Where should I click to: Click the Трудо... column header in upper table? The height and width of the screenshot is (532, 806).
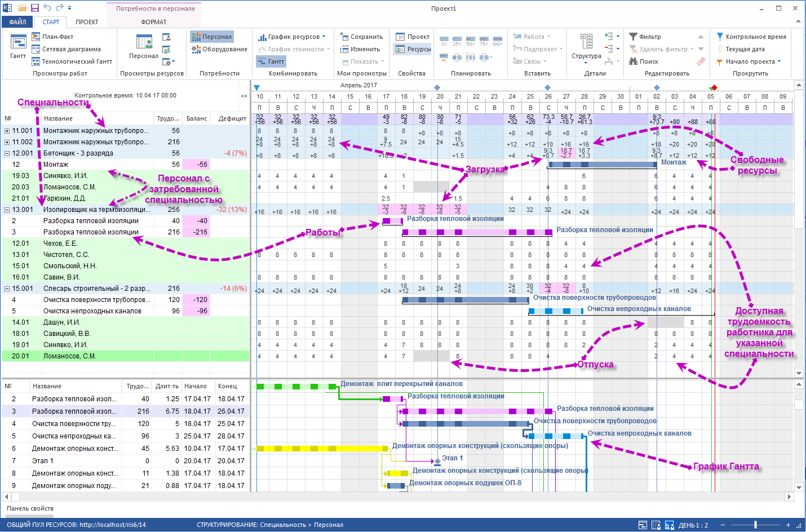pos(168,118)
